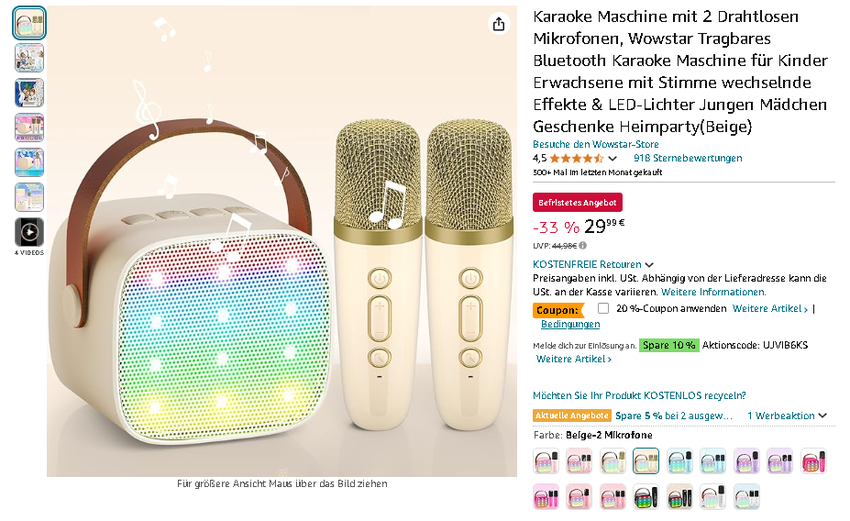
Task: Tick the 20 %-Coupon anwenden checkbox
Action: point(603,309)
